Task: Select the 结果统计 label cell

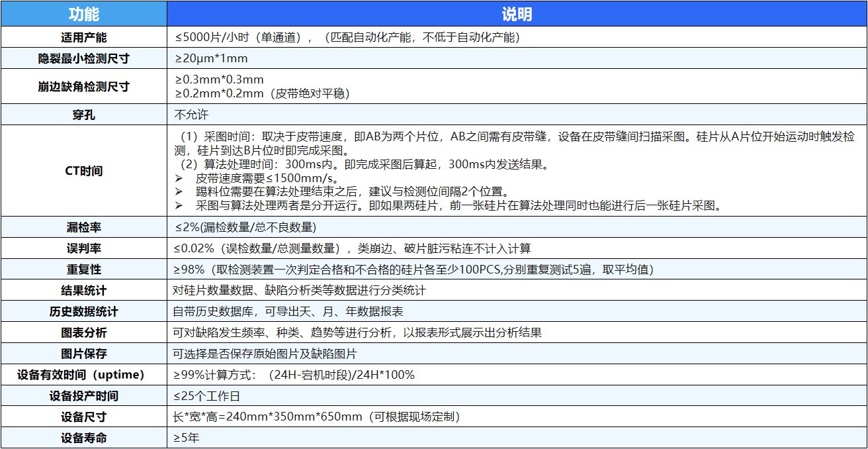Action: pyautogui.click(x=83, y=291)
